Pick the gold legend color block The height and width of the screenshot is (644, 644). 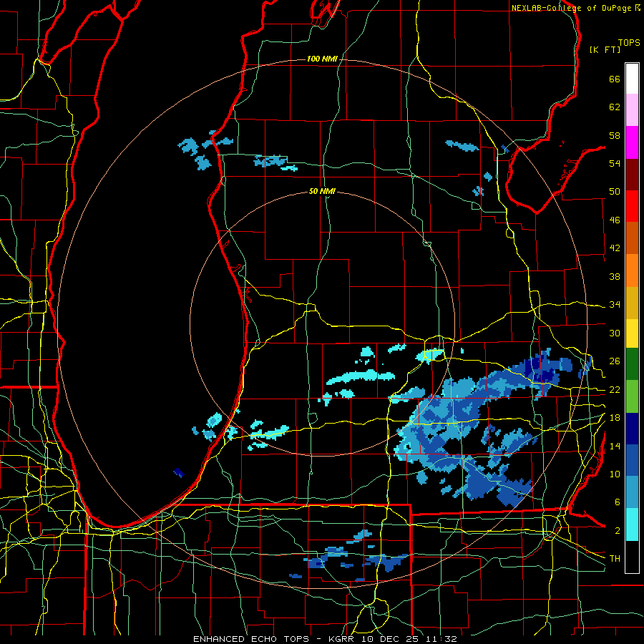632,303
